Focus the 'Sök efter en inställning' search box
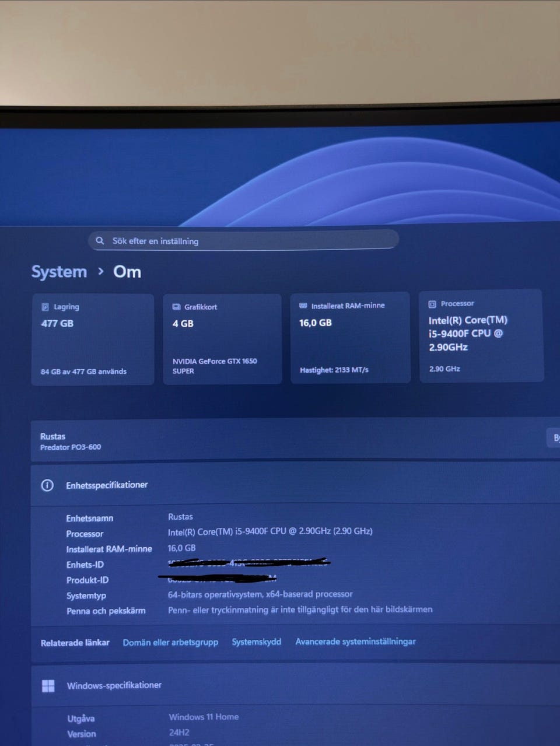Viewport: 560px width, 746px height. 243,240
